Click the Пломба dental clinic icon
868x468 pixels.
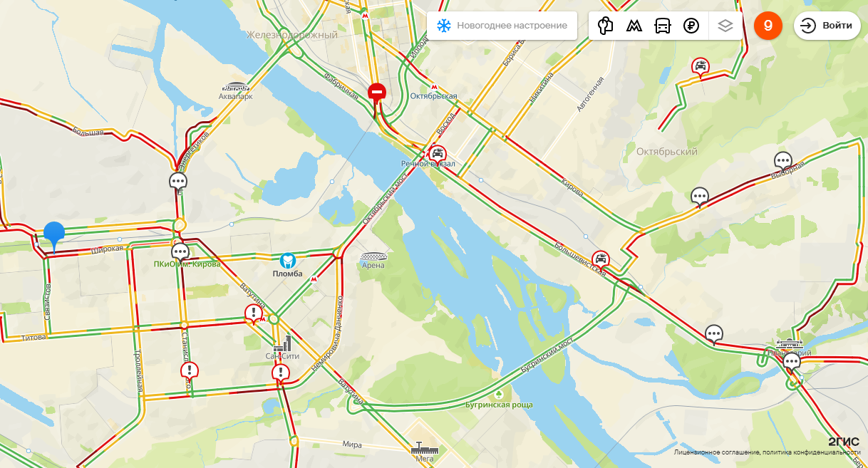click(x=288, y=261)
